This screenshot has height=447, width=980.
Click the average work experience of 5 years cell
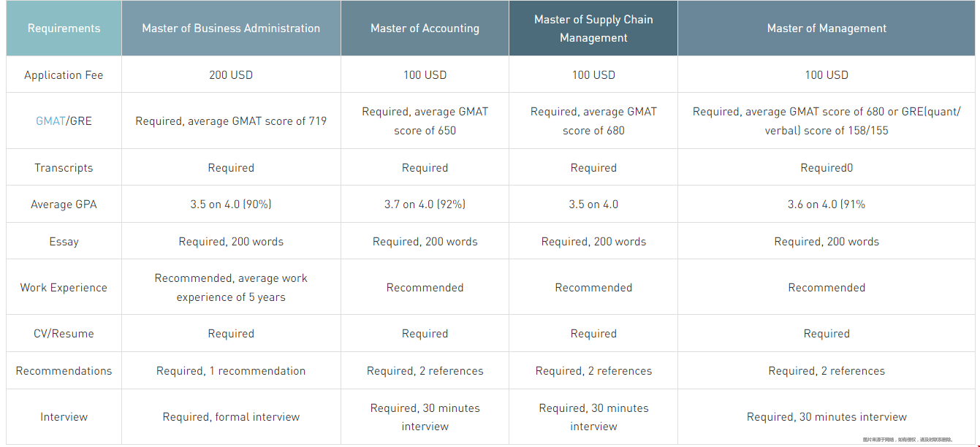tap(231, 288)
